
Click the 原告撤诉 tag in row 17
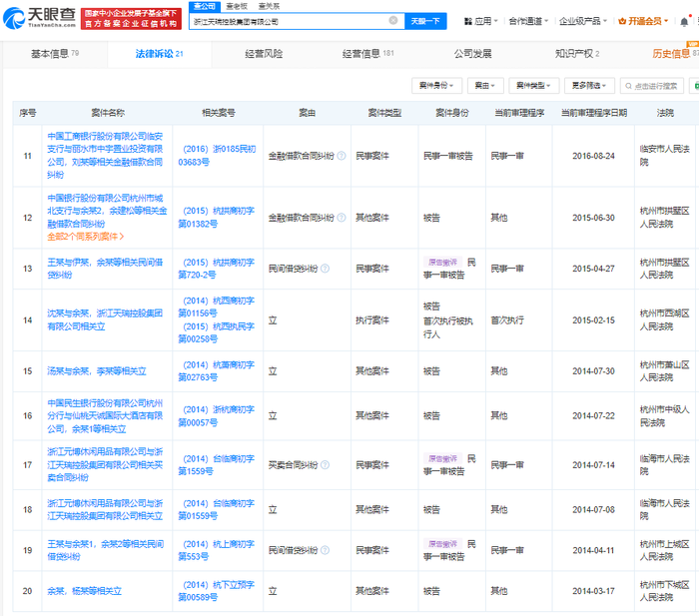pyautogui.click(x=442, y=458)
